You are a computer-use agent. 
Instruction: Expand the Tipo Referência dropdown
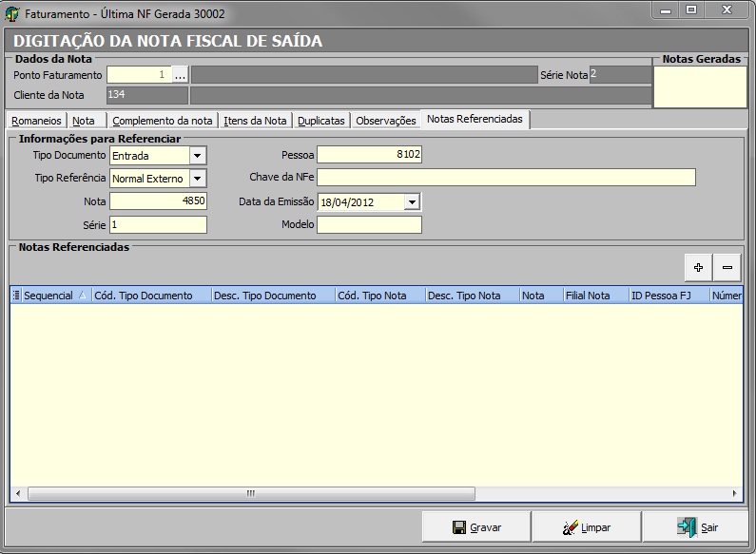tap(198, 179)
